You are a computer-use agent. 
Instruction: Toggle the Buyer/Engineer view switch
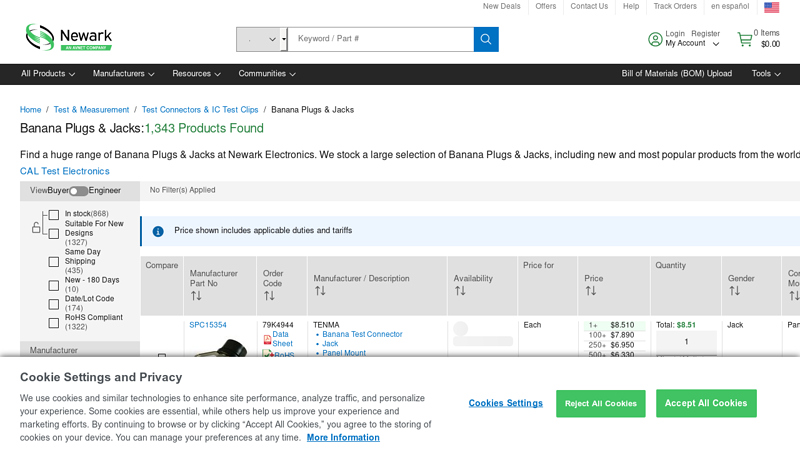(x=78, y=191)
